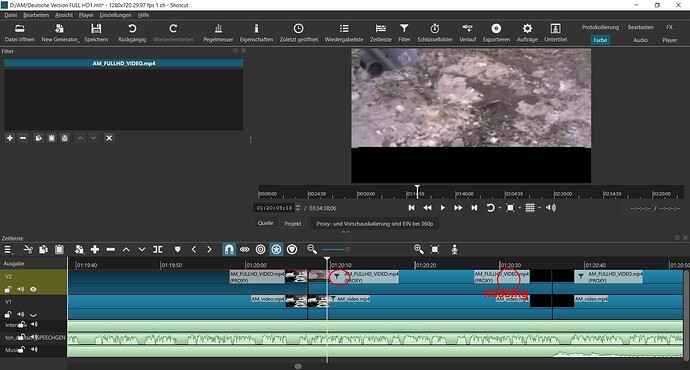Screen dimensions: 690x370
Task: Zoom timeline to fit
Action: tap(435, 249)
